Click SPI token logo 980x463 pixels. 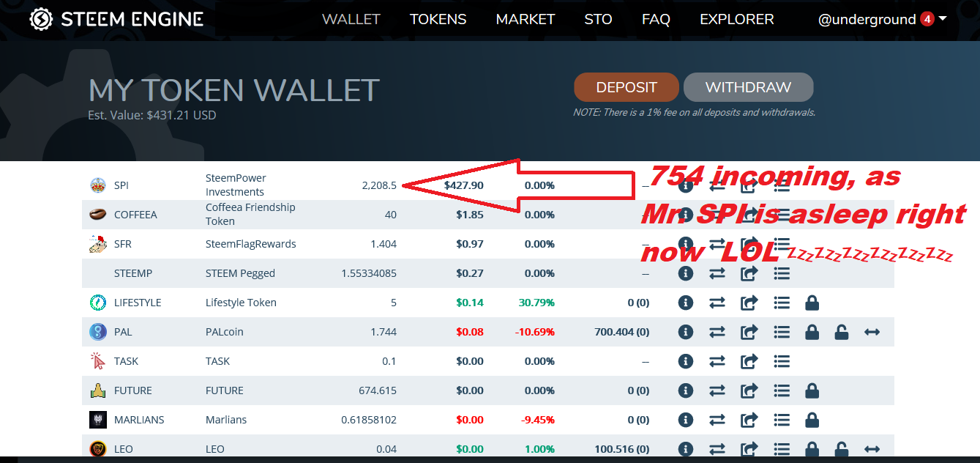[x=97, y=185]
